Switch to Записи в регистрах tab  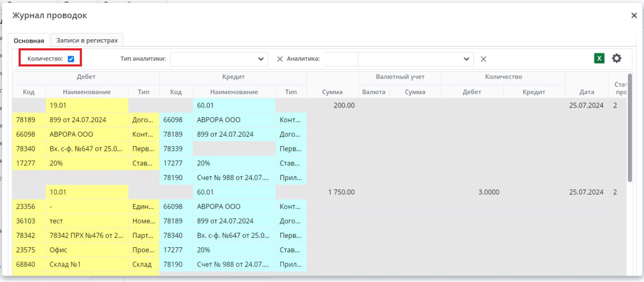pos(87,40)
